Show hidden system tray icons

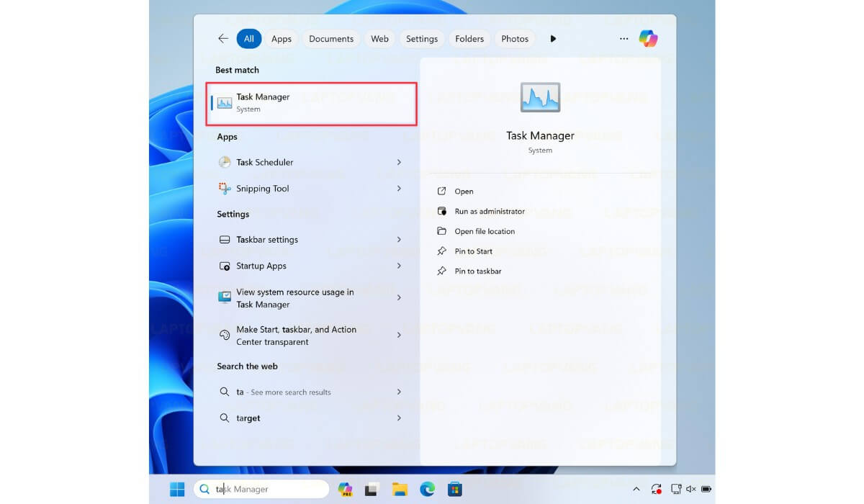pyautogui.click(x=636, y=490)
